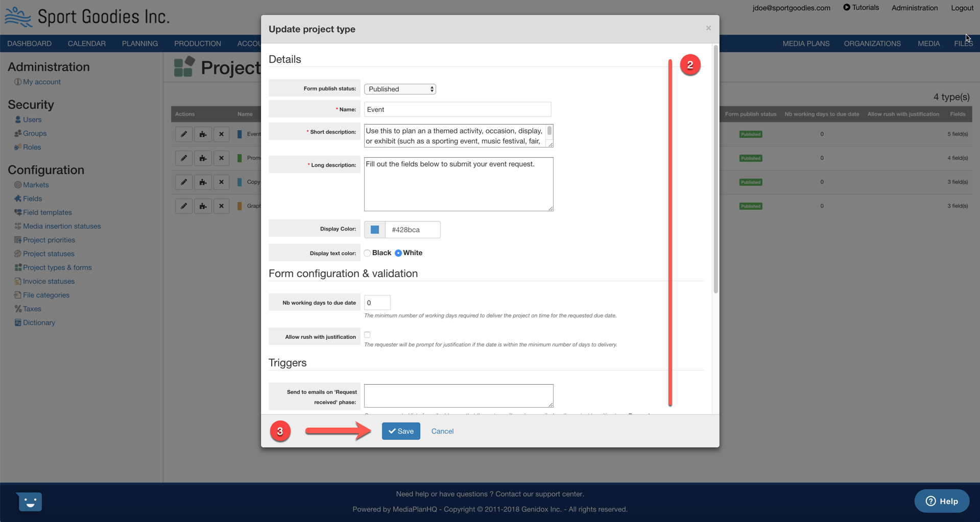Click into the Name input field
Viewport: 980px width, 522px height.
point(458,109)
